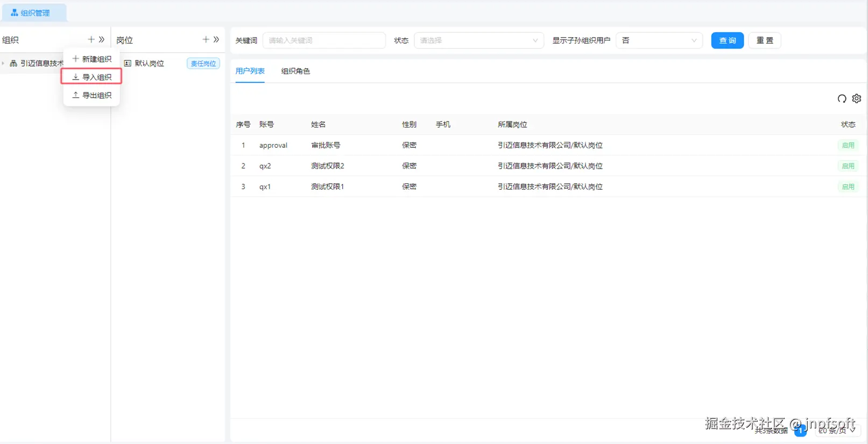This screenshot has width=868, height=444.
Task: Click the 查询 button
Action: (x=728, y=40)
